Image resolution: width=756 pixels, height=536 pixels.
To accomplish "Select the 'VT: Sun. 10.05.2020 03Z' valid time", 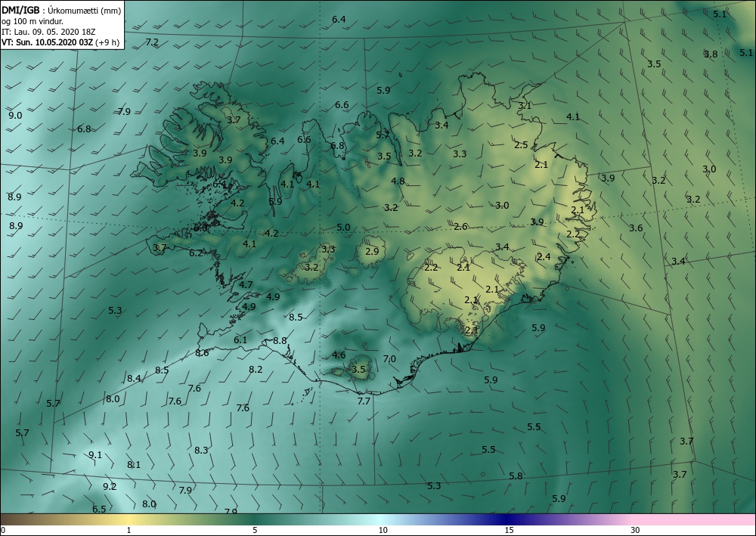I will click(x=47, y=42).
